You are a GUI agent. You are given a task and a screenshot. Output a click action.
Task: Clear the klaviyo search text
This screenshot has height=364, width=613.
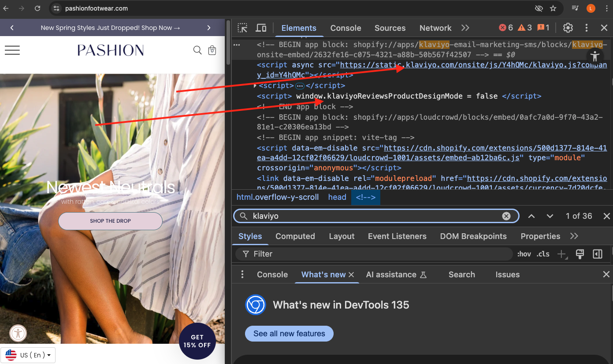(506, 216)
